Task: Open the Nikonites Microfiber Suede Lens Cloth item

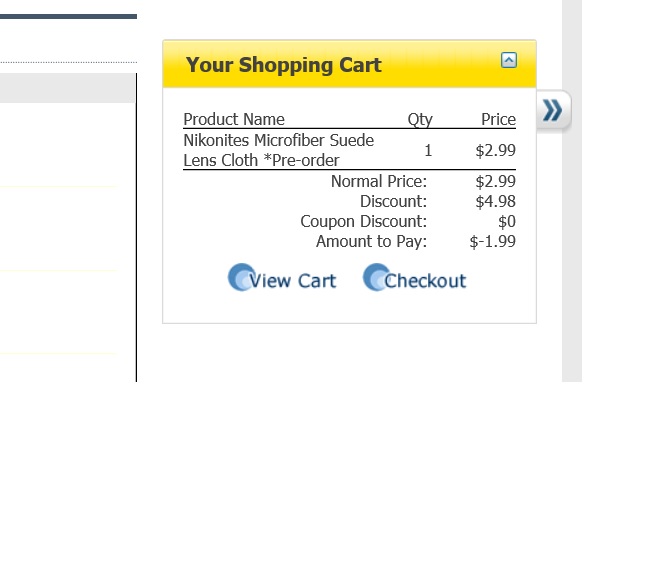Action: [x=278, y=150]
